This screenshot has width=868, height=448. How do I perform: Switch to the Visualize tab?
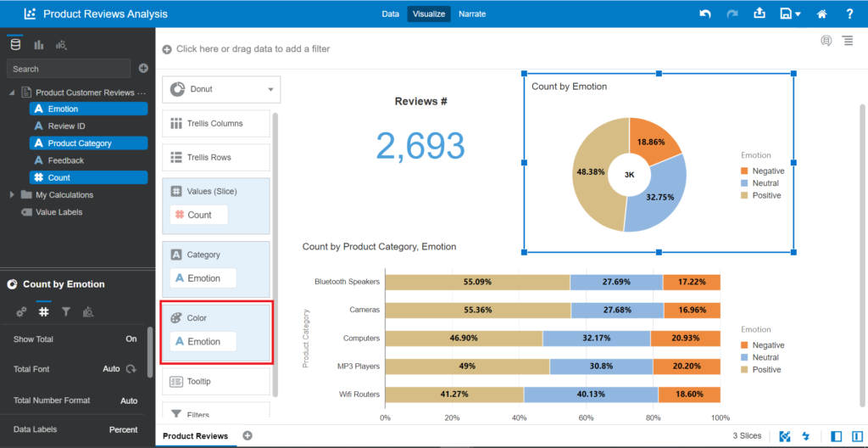tap(429, 14)
